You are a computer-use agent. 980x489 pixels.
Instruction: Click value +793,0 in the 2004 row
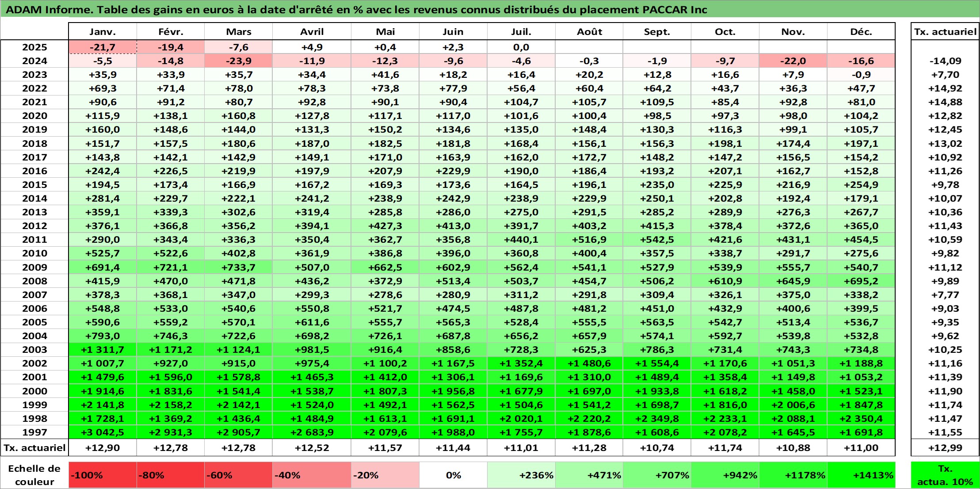(x=103, y=336)
